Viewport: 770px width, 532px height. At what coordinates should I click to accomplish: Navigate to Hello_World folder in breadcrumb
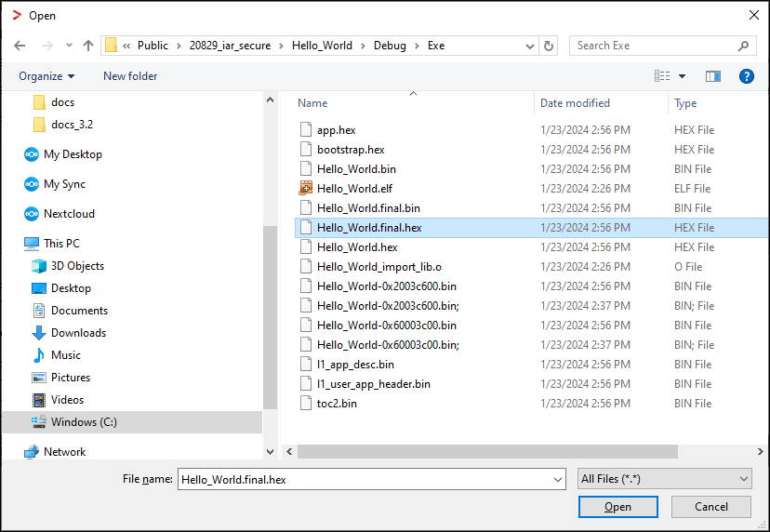322,46
